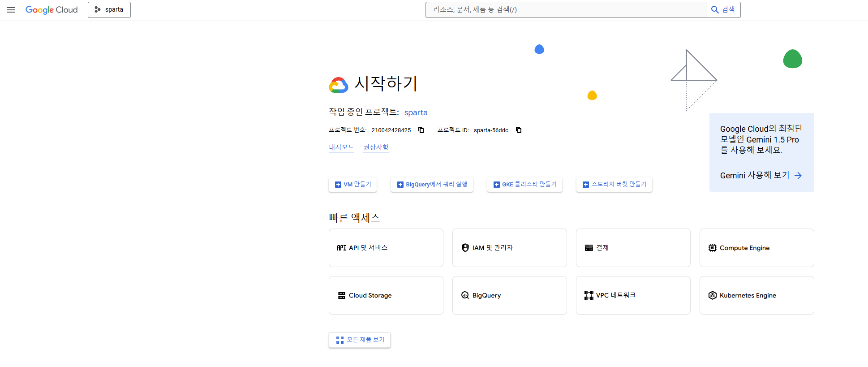Click the project ID text sparta-56ddc
Image resolution: width=868 pixels, height=367 pixels.
491,130
